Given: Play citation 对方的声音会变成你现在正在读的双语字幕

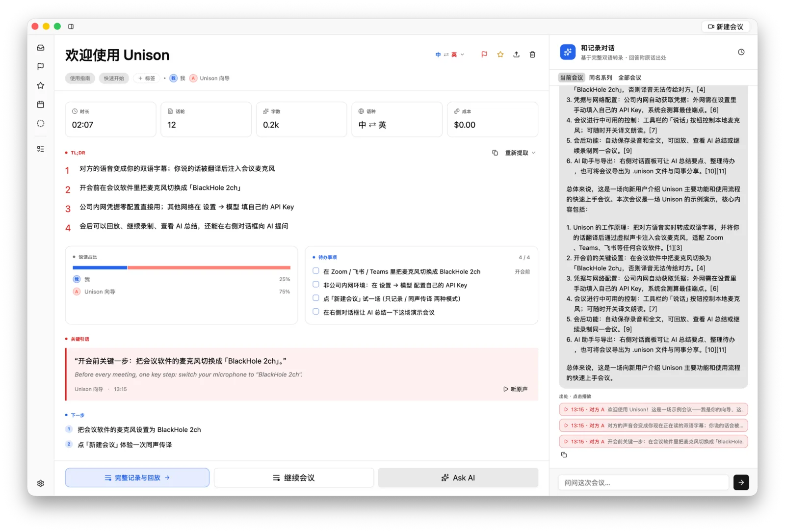Looking at the screenshot, I should pos(653,426).
